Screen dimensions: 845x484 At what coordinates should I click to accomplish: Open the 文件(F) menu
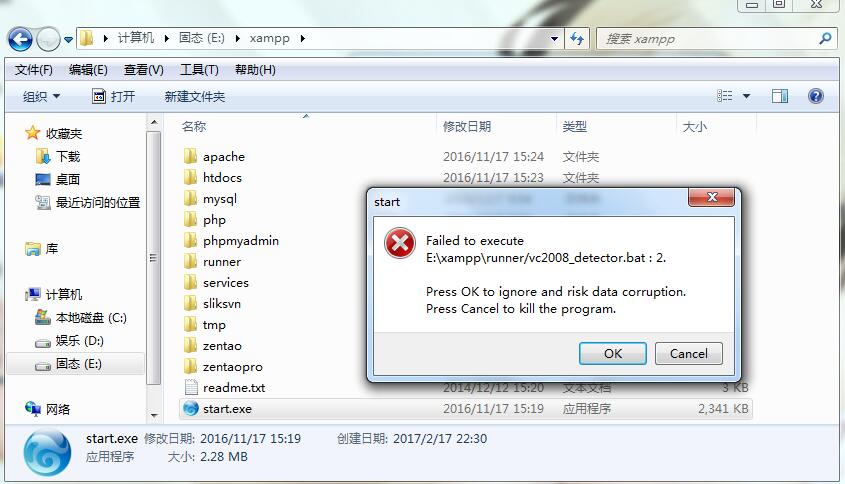tap(33, 70)
